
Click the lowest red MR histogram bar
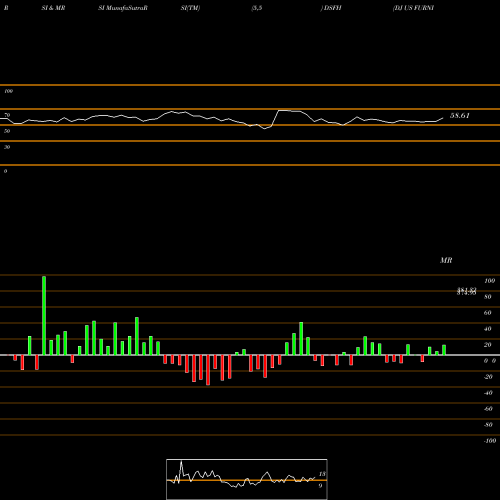(208, 370)
